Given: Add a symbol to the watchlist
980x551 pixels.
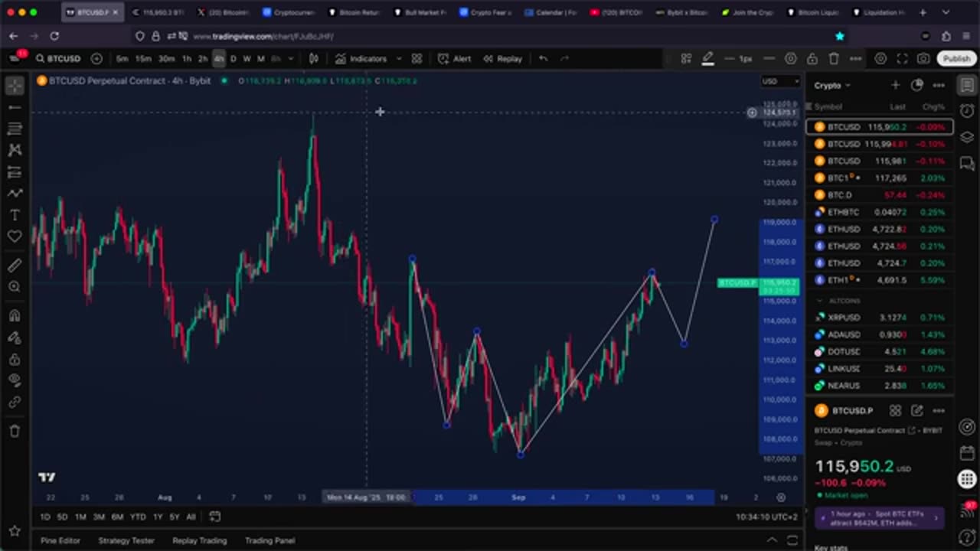Looking at the screenshot, I should click(x=895, y=85).
